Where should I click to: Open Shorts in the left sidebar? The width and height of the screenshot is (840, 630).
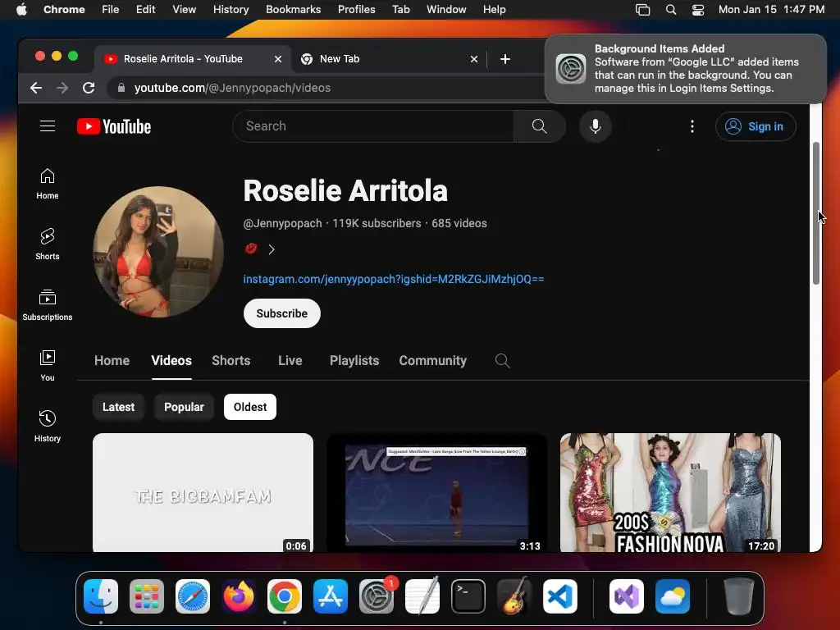[47, 244]
